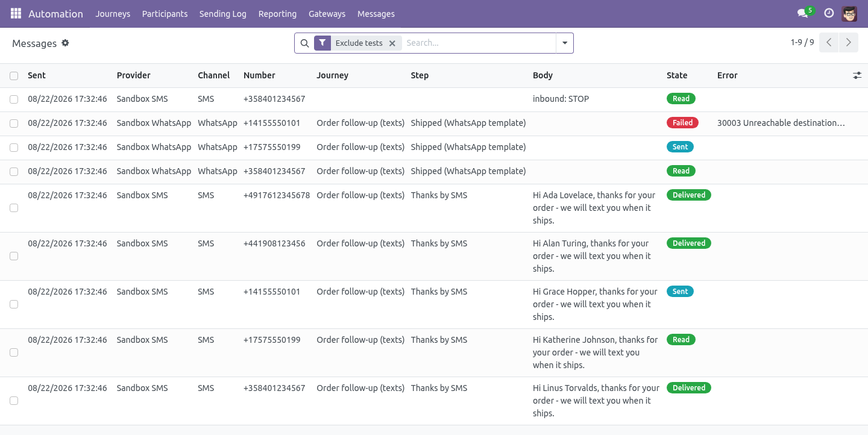The image size is (868, 435).
Task: Click the red Failed state badge
Action: coord(682,122)
